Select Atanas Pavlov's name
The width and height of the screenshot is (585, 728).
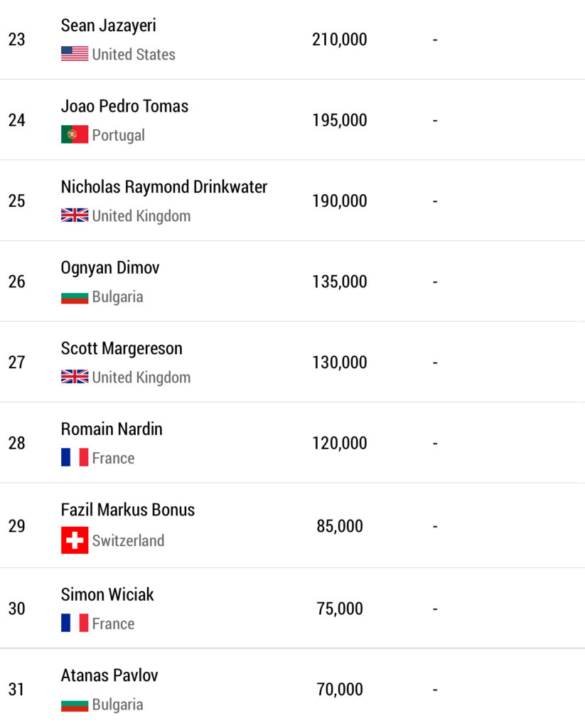pyautogui.click(x=109, y=675)
